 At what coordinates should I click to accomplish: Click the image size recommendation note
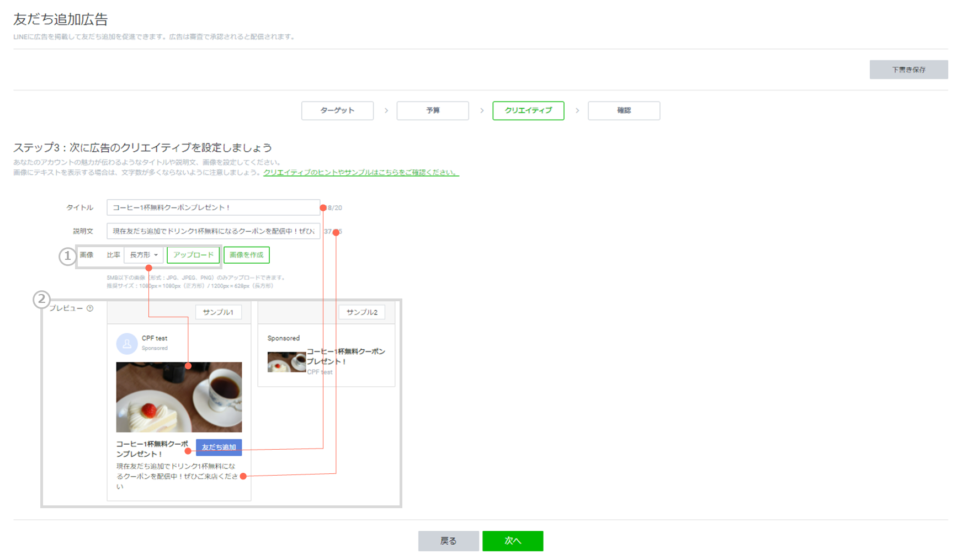[190, 286]
